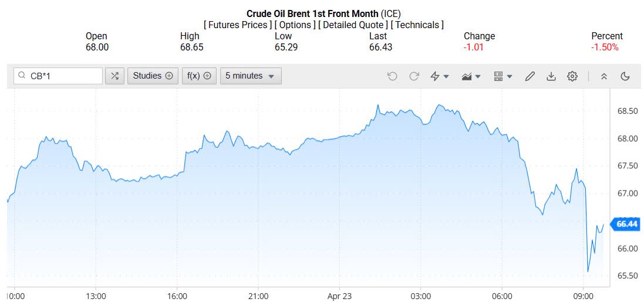This screenshot has height=302, width=644.
Task: Open the Technicals link
Action: point(417,25)
